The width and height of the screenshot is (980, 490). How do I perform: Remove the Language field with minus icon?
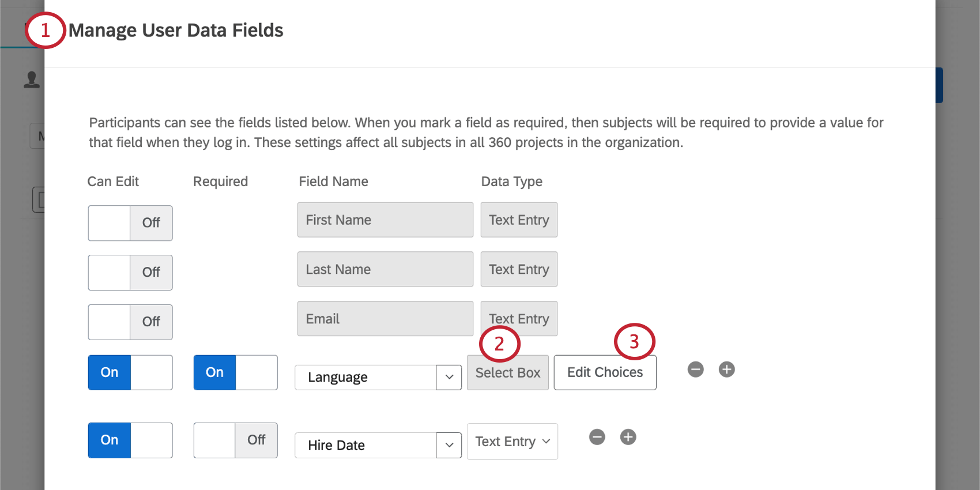point(695,370)
